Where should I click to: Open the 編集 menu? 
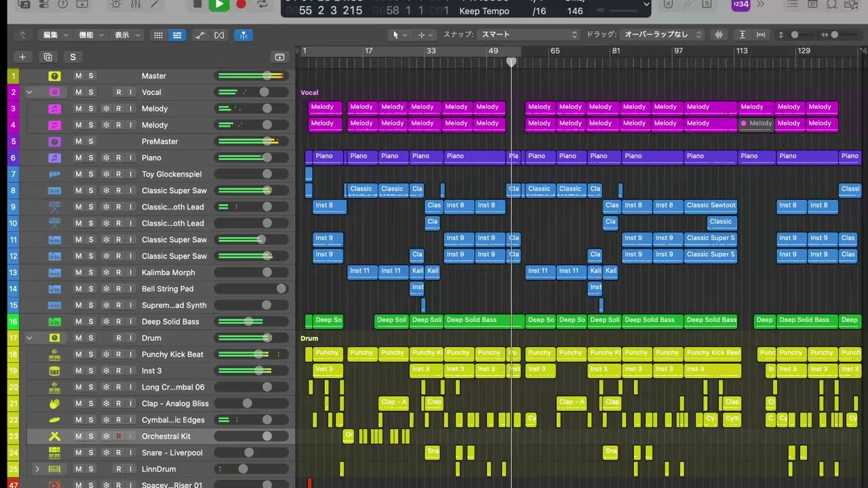(56, 35)
